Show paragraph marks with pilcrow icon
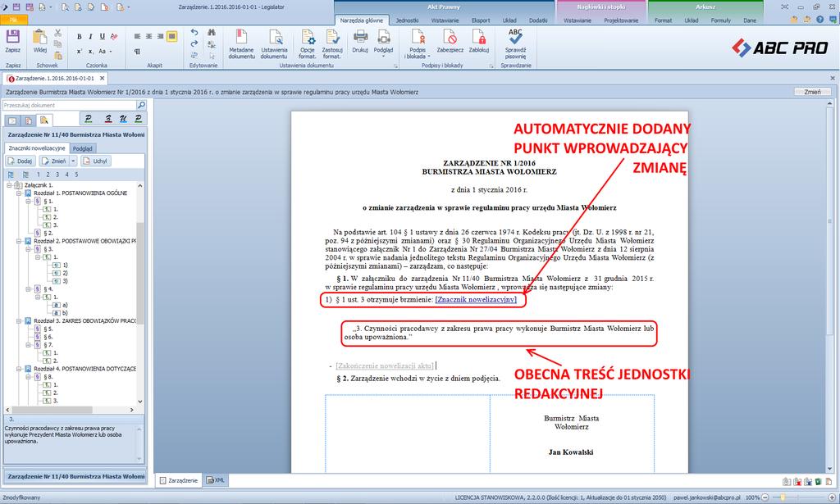 coord(137,52)
